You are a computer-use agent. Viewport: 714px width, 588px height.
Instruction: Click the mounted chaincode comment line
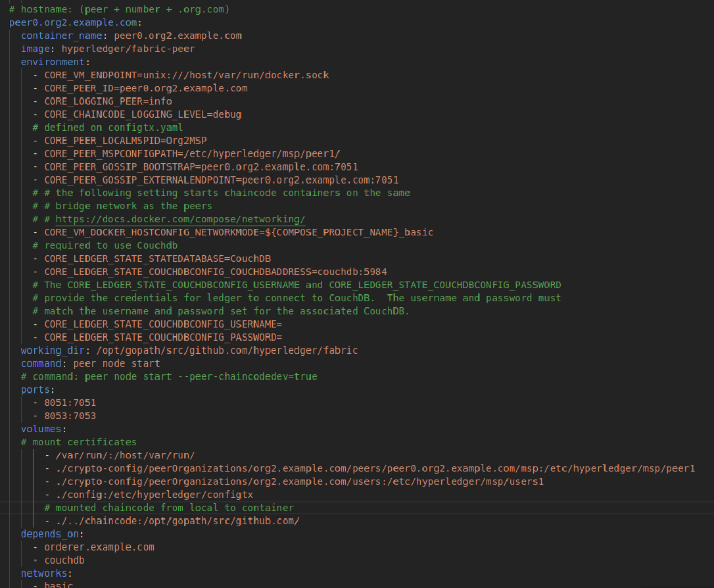[x=169, y=508]
